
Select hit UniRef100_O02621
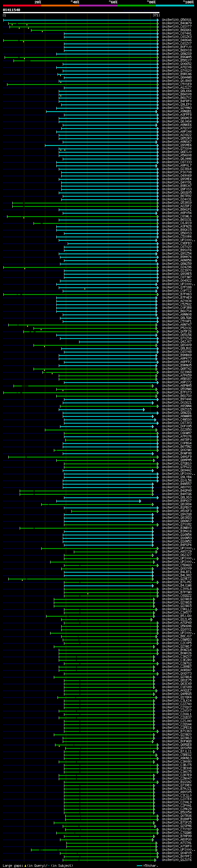[177, 403]
